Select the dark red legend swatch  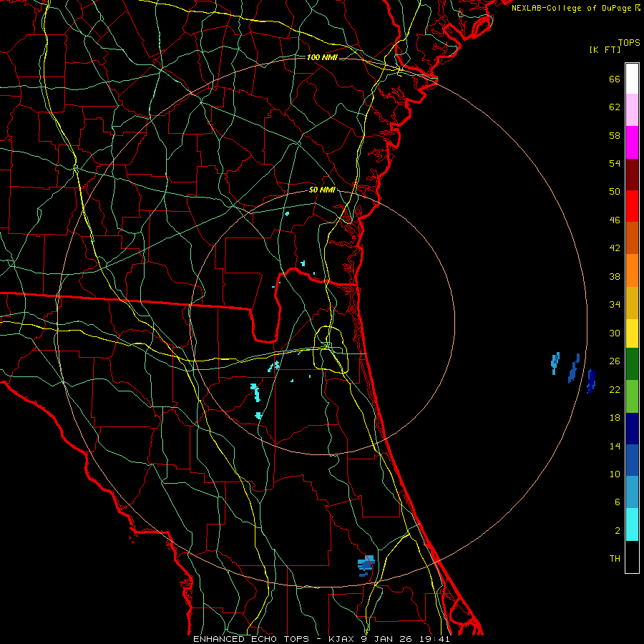pyautogui.click(x=632, y=175)
